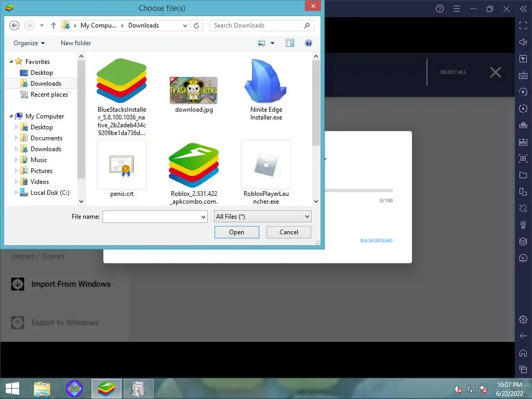Click the Downloads breadcrumb in address bar
Screen dimensions: 532x399
click(x=143, y=25)
